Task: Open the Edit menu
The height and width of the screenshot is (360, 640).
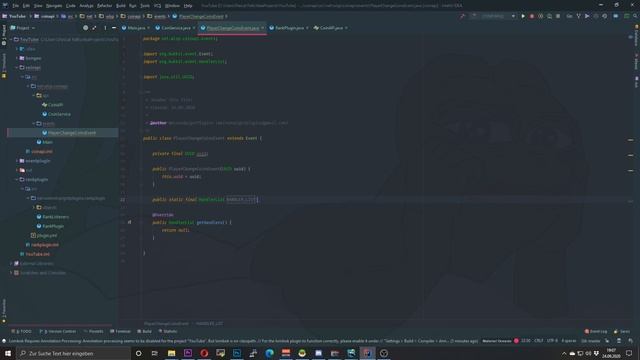Action: point(26,6)
